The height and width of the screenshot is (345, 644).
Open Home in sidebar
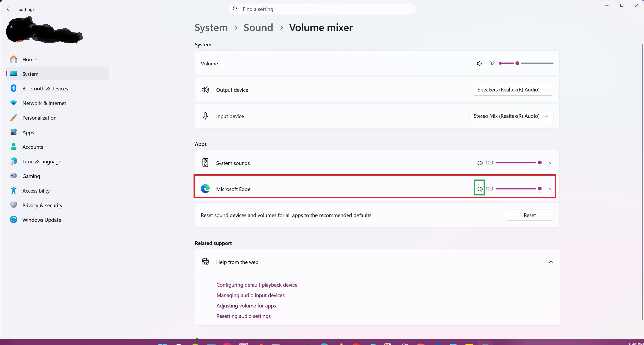[x=57, y=59]
